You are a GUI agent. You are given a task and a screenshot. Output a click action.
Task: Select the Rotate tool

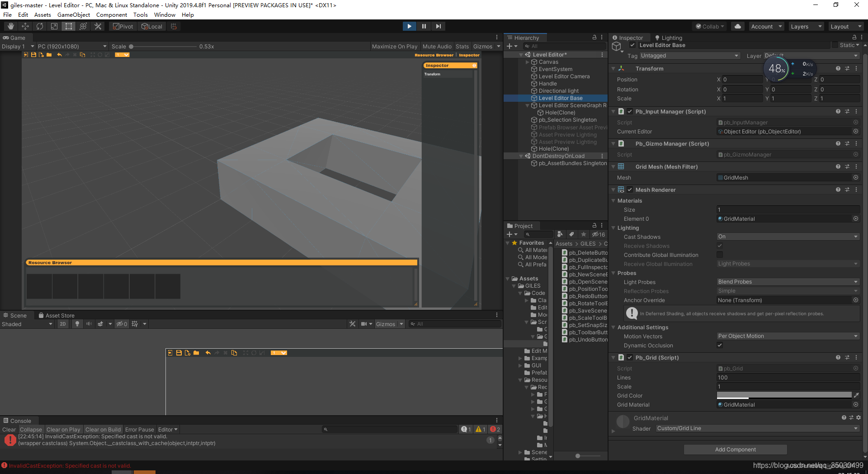(x=40, y=26)
